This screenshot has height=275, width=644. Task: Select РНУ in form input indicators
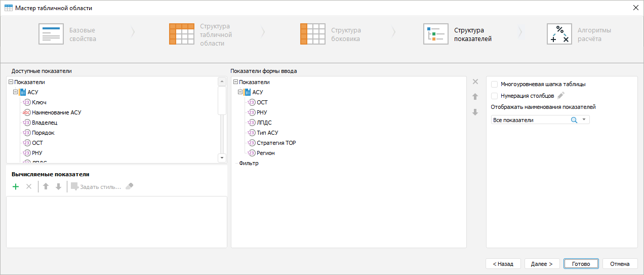[262, 112]
